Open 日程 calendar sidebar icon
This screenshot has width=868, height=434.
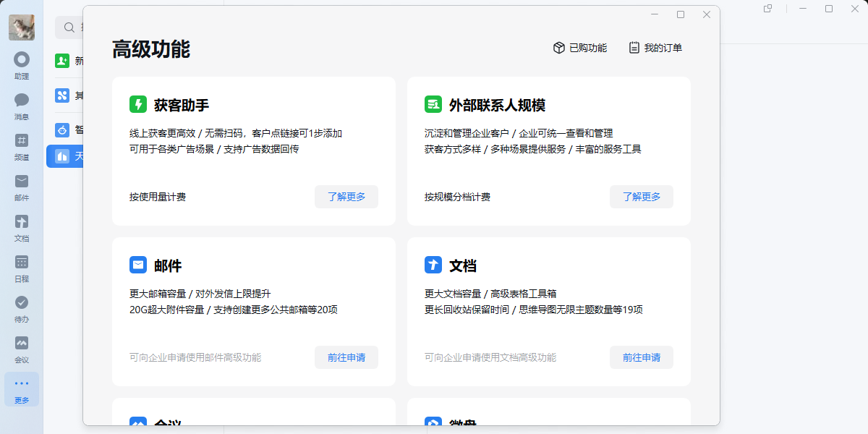point(22,268)
